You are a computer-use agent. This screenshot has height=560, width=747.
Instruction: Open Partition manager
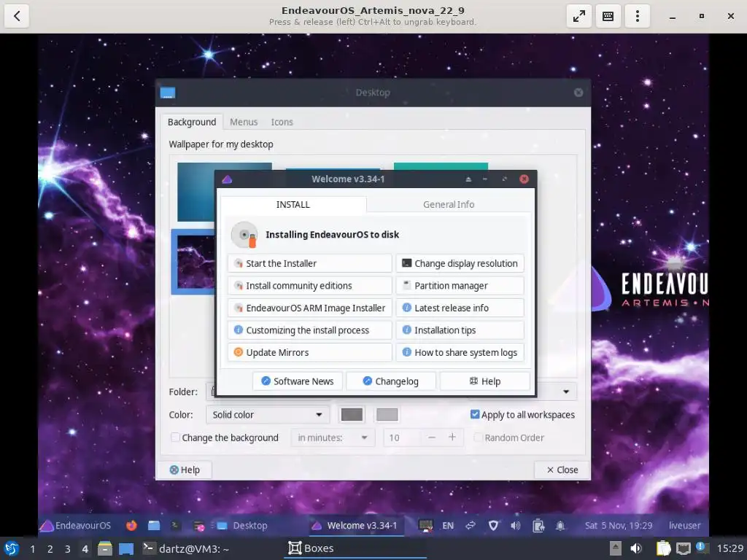coord(460,286)
